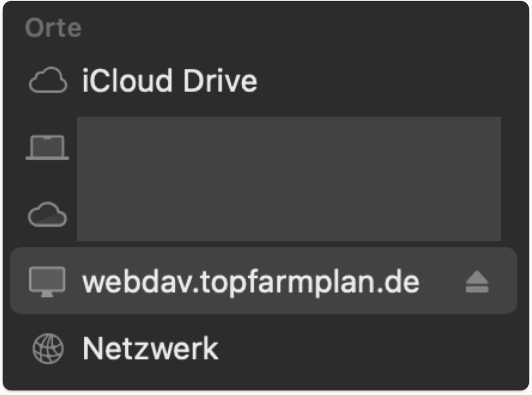
Task: Toggle visibility of the Orte locations list
Action: (x=53, y=28)
